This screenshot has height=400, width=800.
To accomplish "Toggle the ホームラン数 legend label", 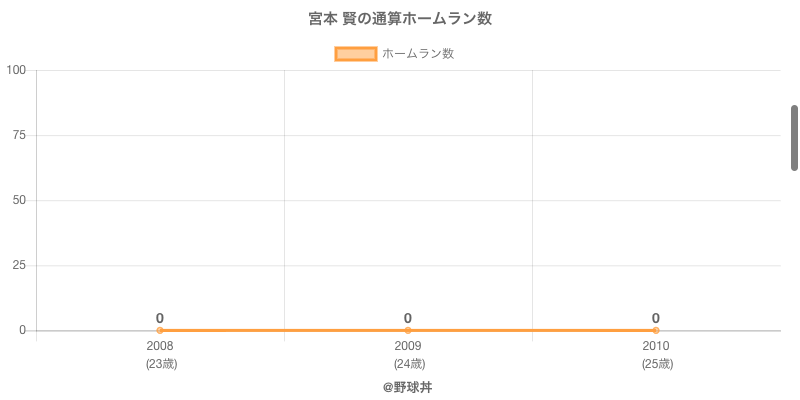I will click(x=418, y=54).
